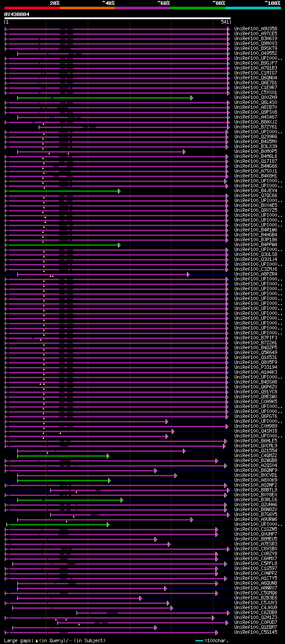Select the UniRef100_B4M6L6 label
The height and width of the screenshot is (644, 285).
(256, 156)
